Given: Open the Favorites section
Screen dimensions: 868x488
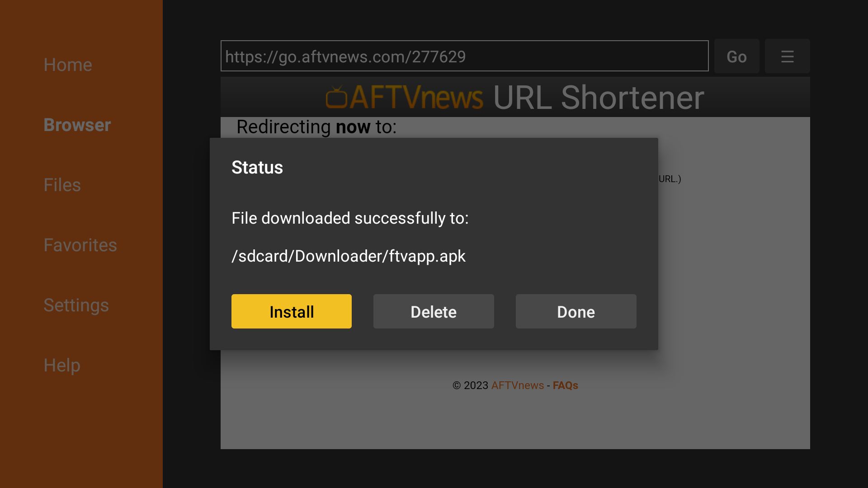Looking at the screenshot, I should click(80, 245).
